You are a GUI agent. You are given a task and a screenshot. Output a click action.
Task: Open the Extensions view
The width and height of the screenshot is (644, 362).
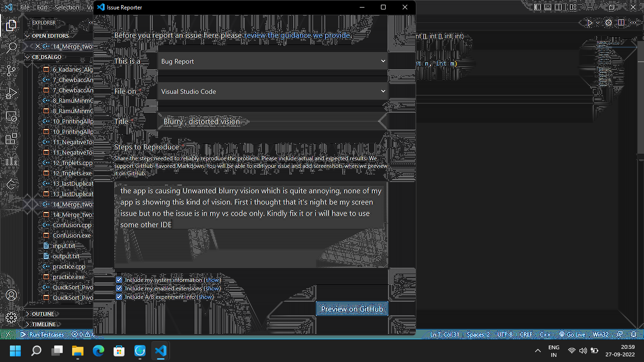click(11, 140)
